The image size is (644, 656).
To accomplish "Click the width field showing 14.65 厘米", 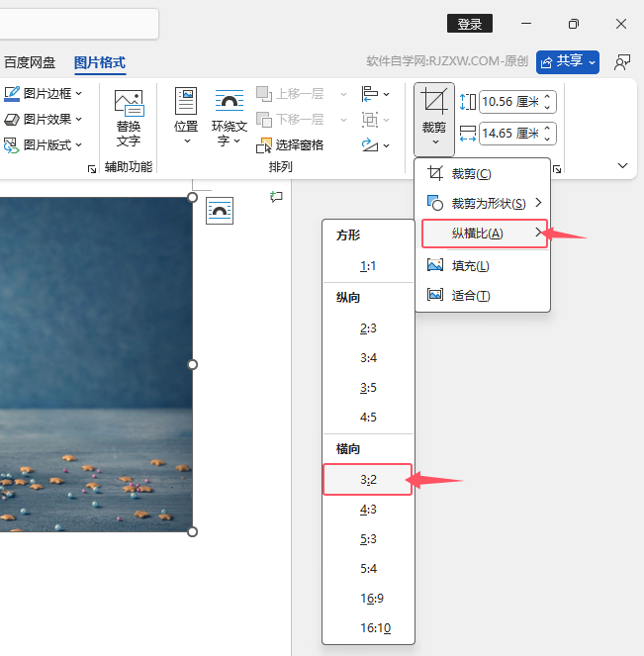I will [x=510, y=134].
